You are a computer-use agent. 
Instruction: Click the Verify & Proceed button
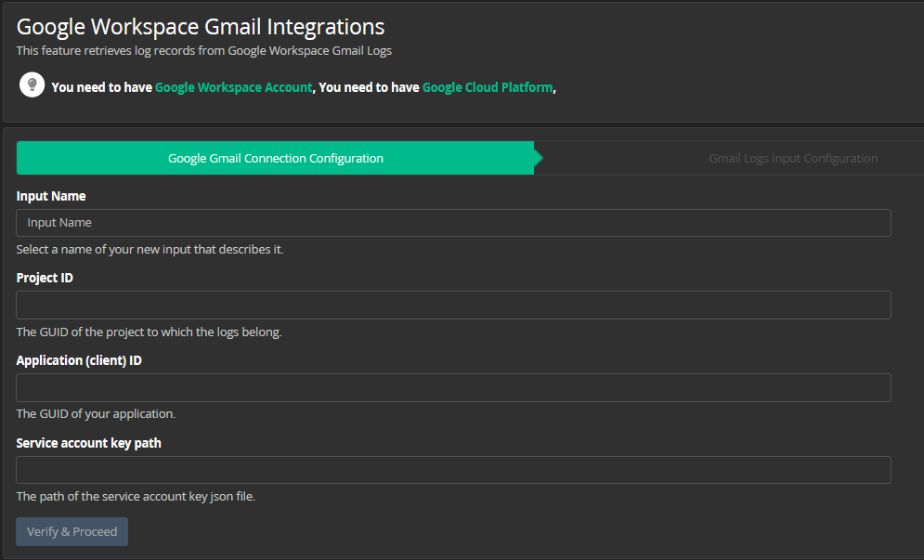click(72, 531)
